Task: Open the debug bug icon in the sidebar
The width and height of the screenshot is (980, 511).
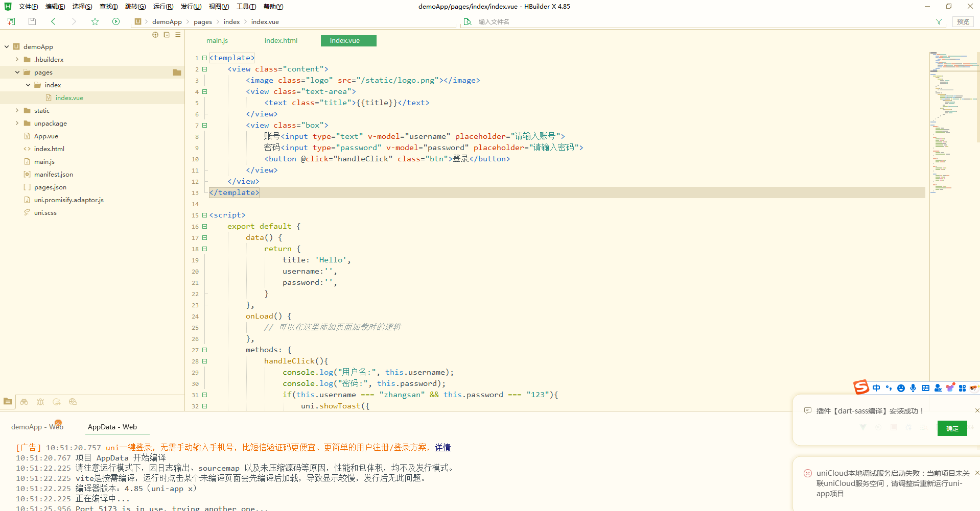Action: tap(40, 402)
